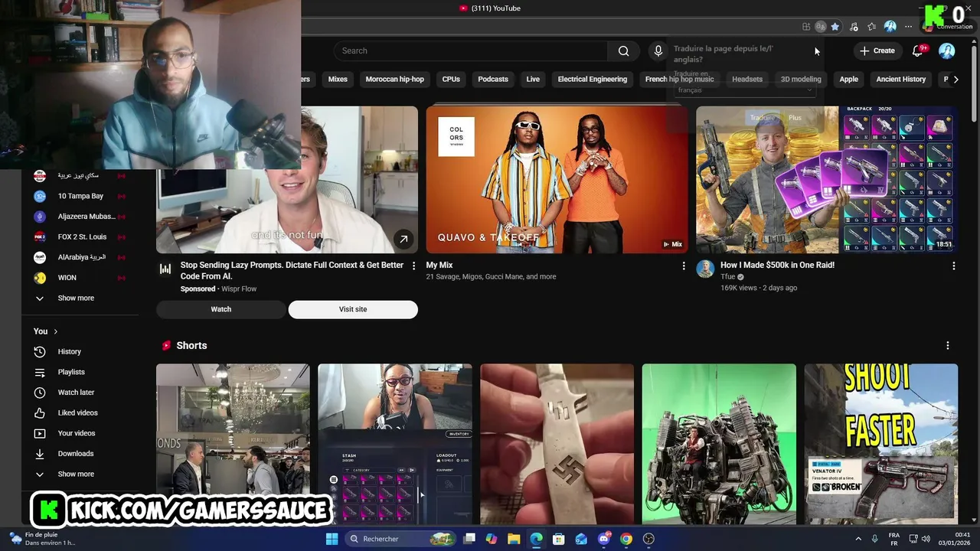Image resolution: width=980 pixels, height=551 pixels.
Task: Click the Create button
Action: coord(877,51)
